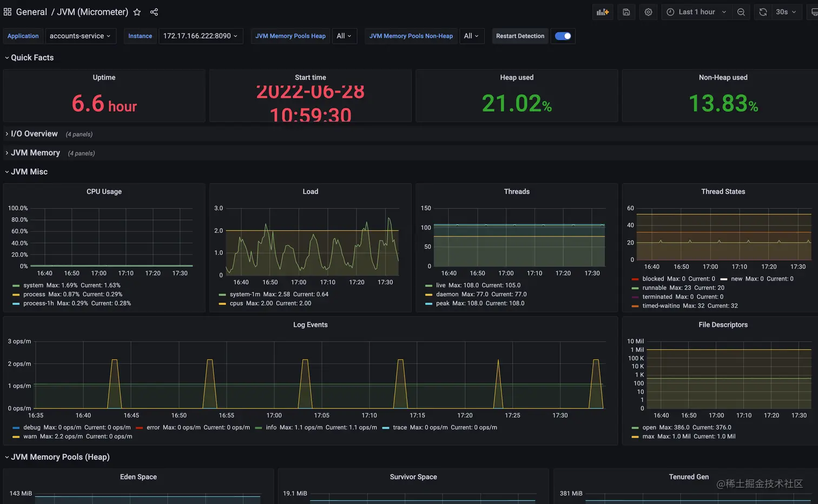Image resolution: width=818 pixels, height=504 pixels.
Task: Star the JVM (Micrometer) dashboard
Action: click(137, 12)
